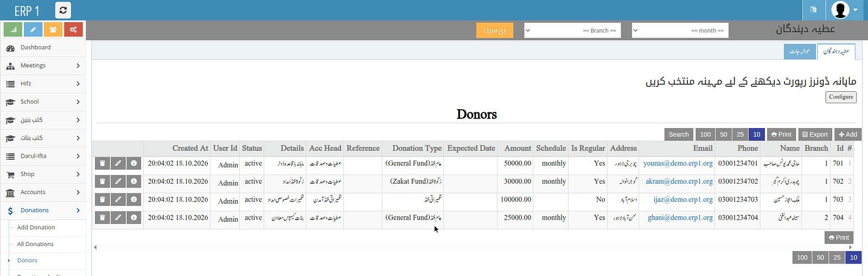
Task: Open the month dropdown filter
Action: click(680, 30)
